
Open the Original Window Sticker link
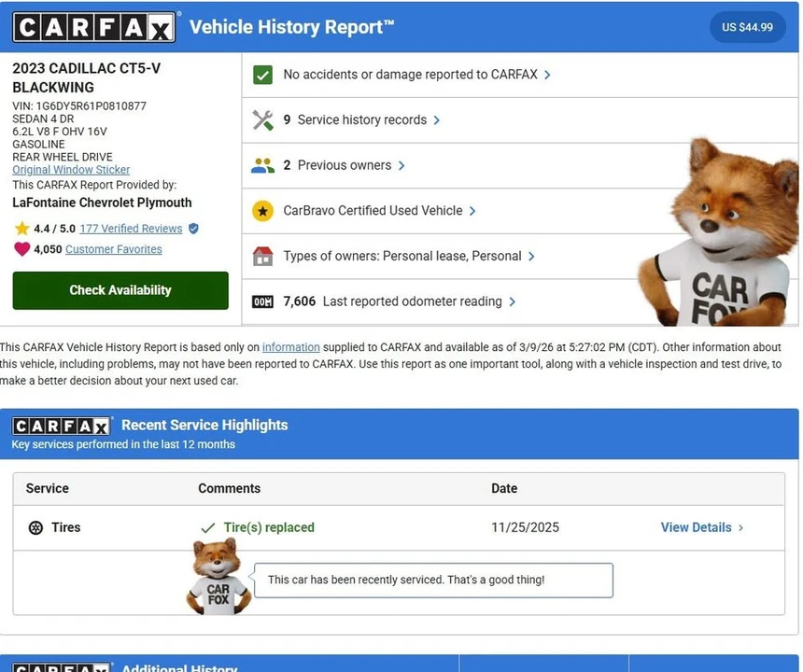click(71, 170)
